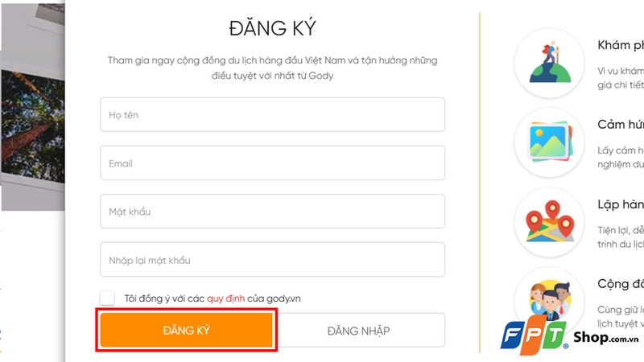Click the community people icon
644x362 pixels.
[x=550, y=296]
